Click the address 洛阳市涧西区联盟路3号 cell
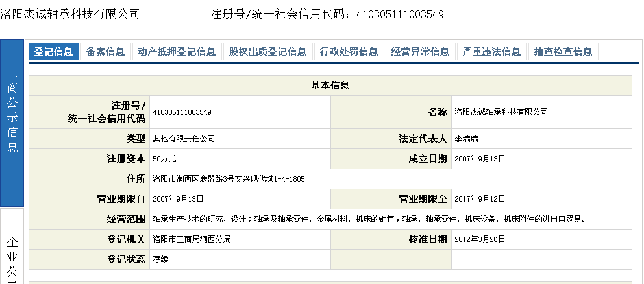644x284 pixels. [x=229, y=178]
